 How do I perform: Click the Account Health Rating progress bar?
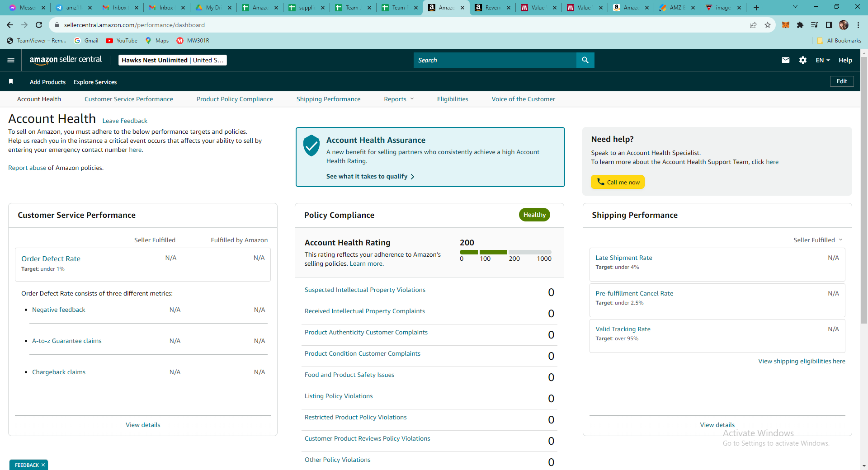pos(505,252)
